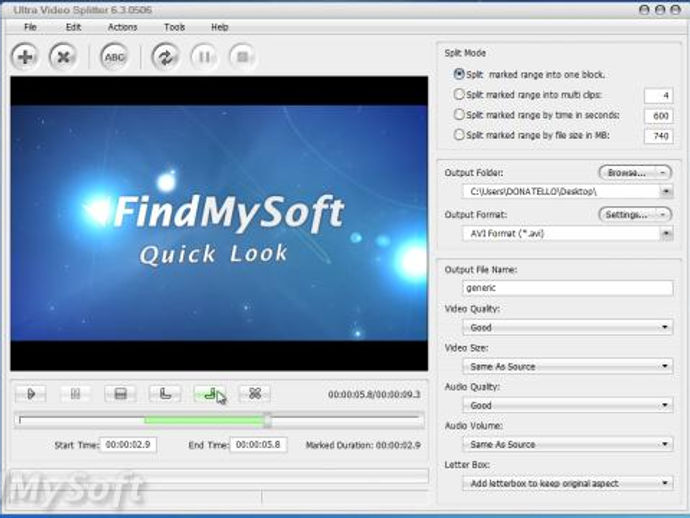Click the playback time counter 00:00:05.8/00:00:09.3

click(x=374, y=394)
